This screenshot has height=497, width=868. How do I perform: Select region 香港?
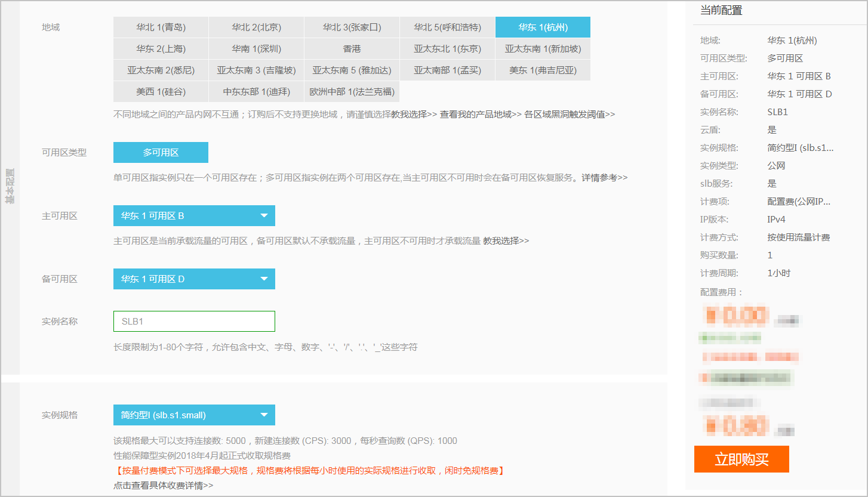[352, 49]
